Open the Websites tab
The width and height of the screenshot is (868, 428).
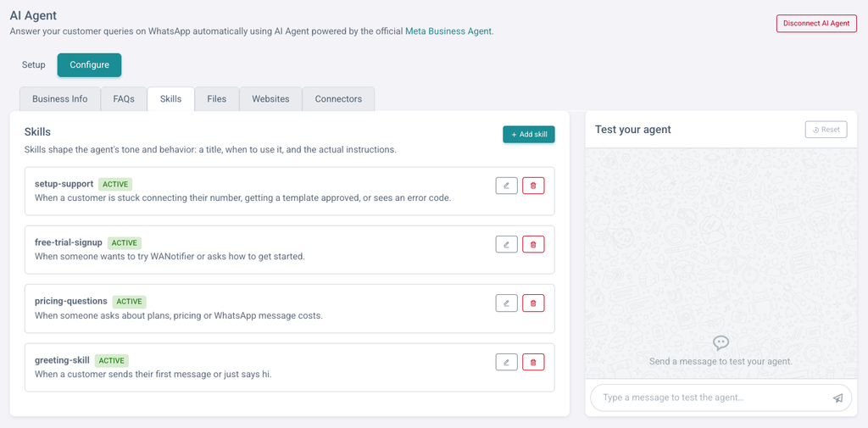point(270,99)
